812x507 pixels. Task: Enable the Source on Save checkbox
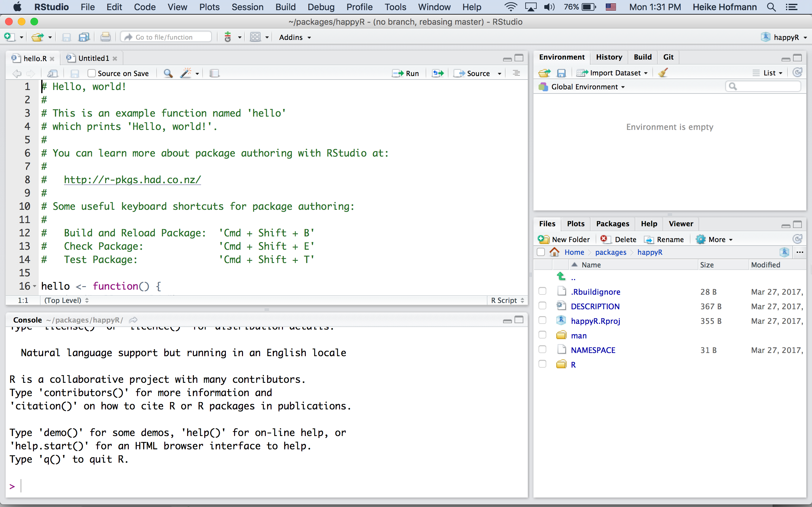point(92,73)
